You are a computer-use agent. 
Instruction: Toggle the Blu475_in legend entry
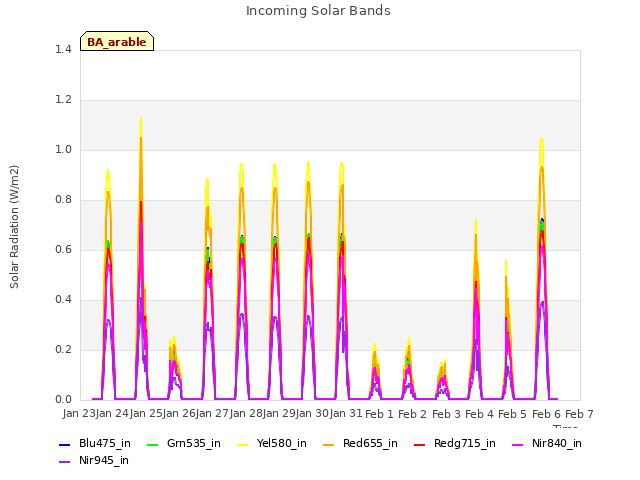[x=95, y=443]
